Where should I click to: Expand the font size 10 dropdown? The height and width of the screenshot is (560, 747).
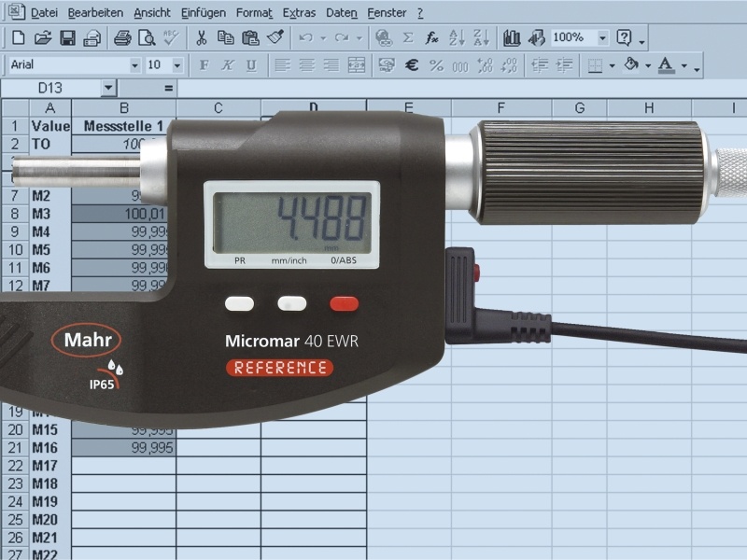click(x=177, y=65)
